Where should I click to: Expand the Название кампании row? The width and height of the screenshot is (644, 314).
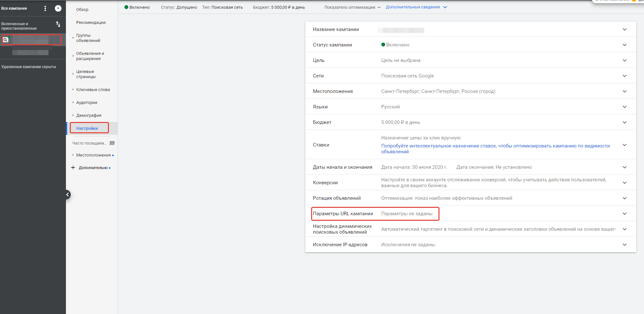(470, 29)
